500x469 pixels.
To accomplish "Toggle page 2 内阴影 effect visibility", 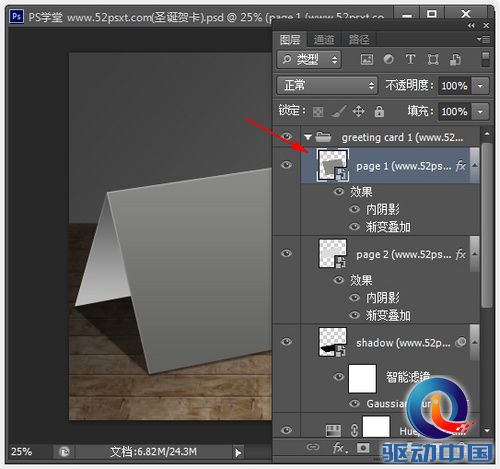I will (354, 297).
